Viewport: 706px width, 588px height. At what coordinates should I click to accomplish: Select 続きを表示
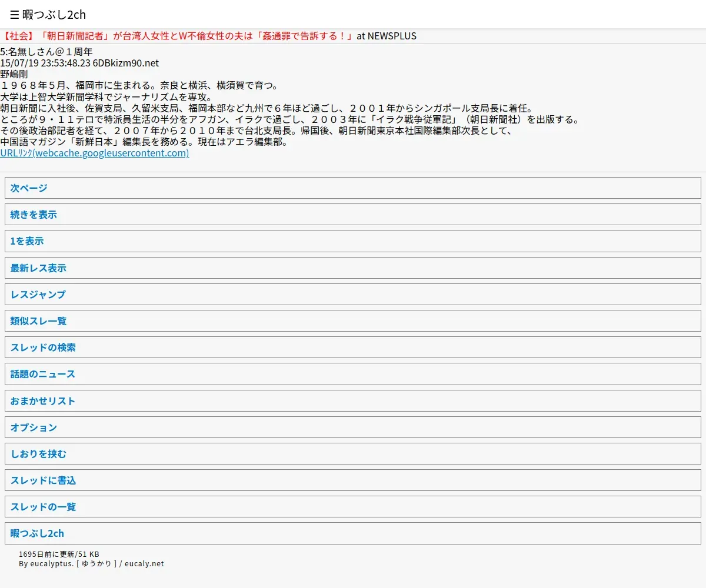[x=353, y=215]
